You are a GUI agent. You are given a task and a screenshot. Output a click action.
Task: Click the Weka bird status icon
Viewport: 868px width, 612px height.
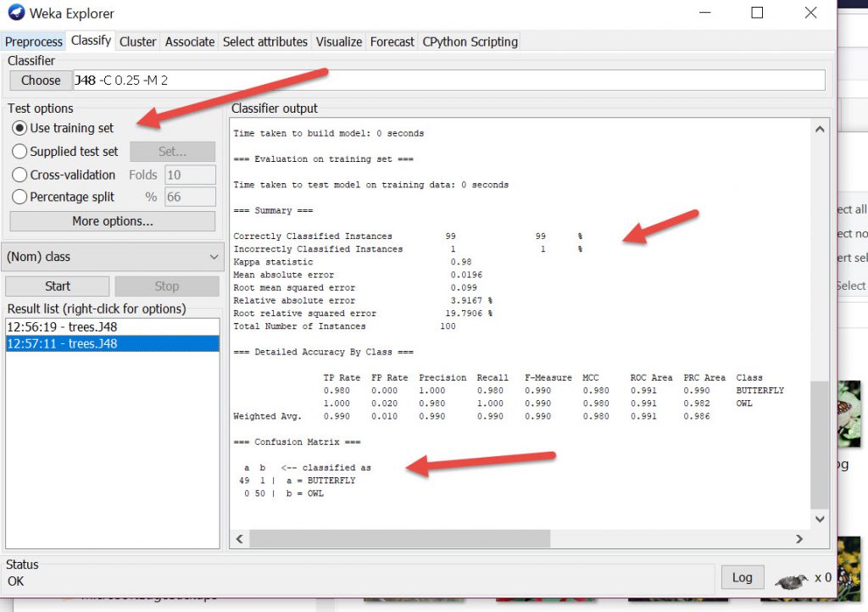point(791,580)
